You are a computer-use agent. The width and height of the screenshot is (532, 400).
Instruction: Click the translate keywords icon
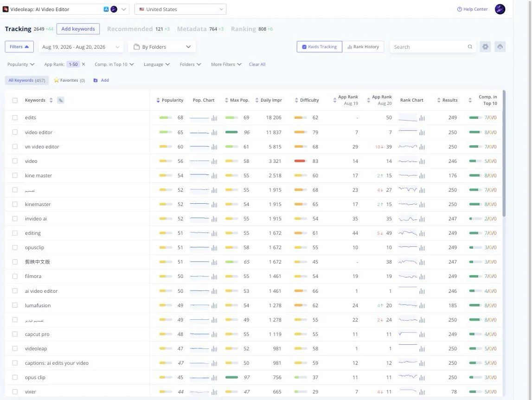point(60,100)
